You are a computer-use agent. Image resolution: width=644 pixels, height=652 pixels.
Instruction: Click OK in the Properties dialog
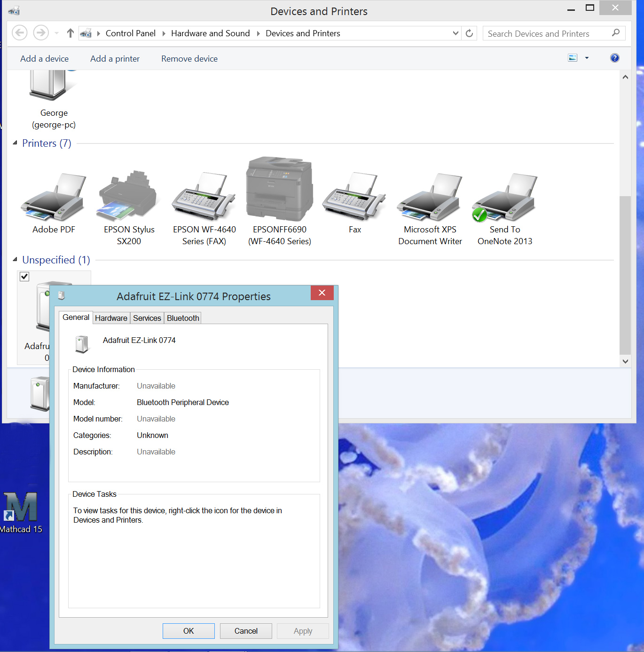click(188, 631)
